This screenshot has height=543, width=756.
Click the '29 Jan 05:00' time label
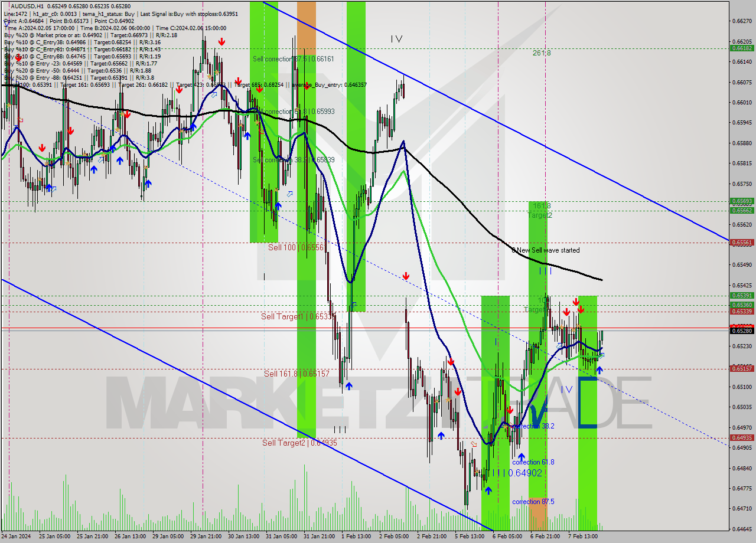pos(167,537)
